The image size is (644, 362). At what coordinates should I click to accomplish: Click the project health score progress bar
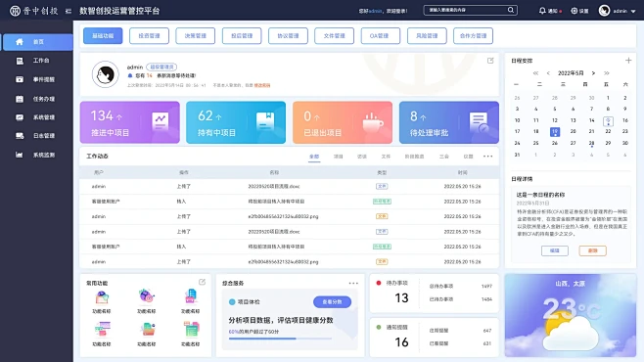coord(280,339)
